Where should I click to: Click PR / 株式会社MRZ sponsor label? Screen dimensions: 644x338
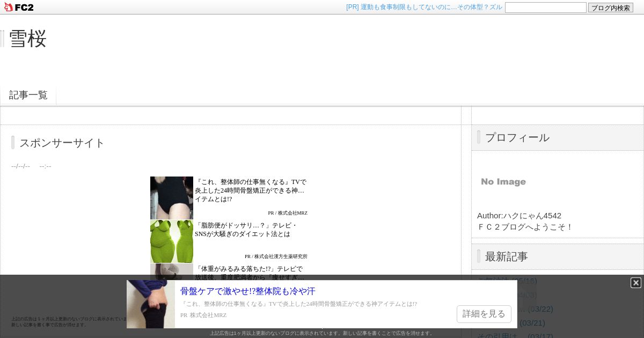pyautogui.click(x=288, y=213)
